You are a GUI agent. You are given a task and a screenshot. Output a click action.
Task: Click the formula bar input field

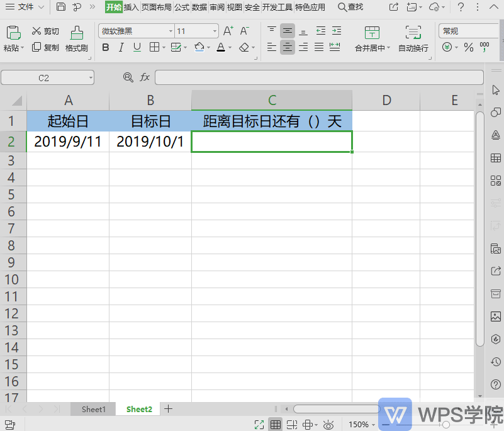tap(319, 77)
